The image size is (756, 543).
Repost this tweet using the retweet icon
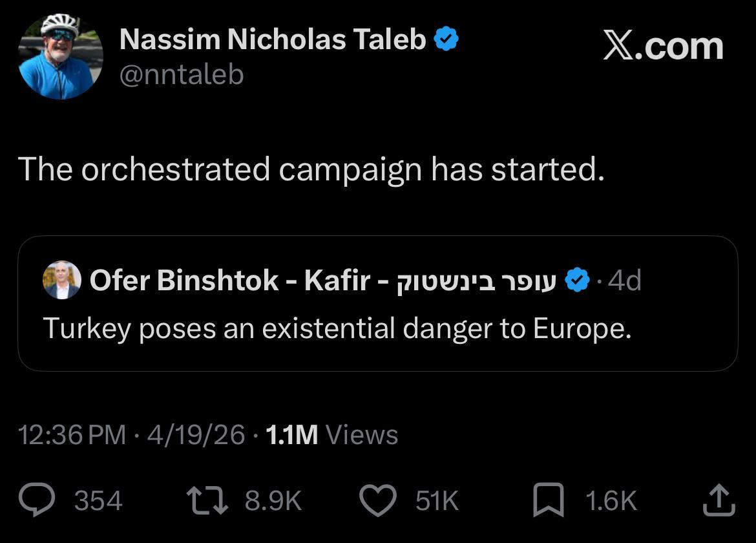tap(207, 501)
